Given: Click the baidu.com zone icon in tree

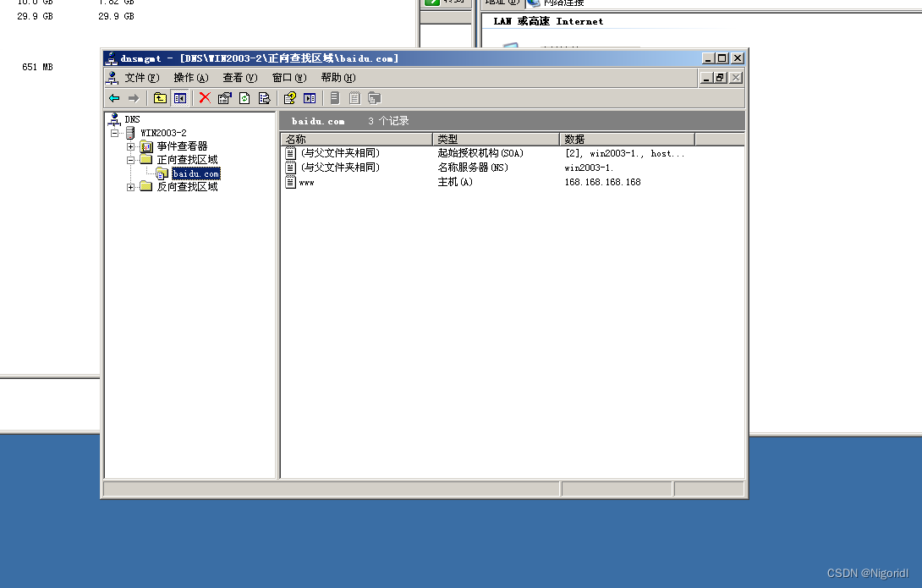Looking at the screenshot, I should [x=162, y=173].
